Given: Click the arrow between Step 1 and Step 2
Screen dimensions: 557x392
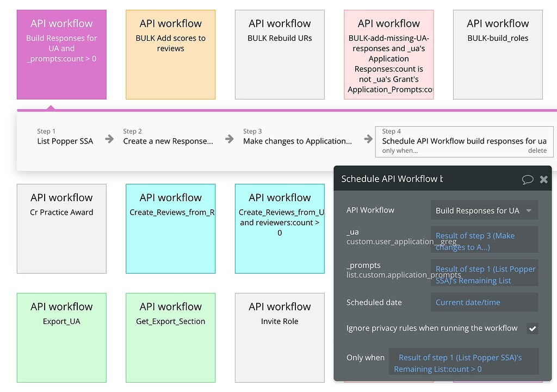Looking at the screenshot, I should click(x=110, y=139).
